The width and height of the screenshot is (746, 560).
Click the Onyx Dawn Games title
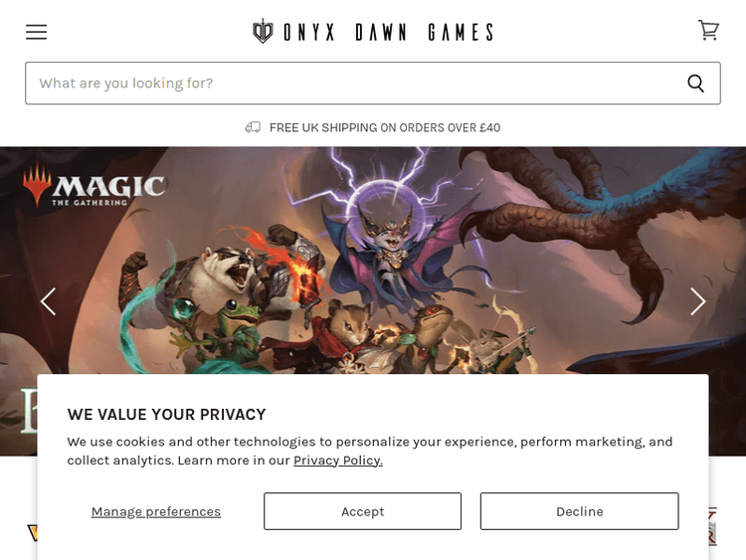(388, 33)
